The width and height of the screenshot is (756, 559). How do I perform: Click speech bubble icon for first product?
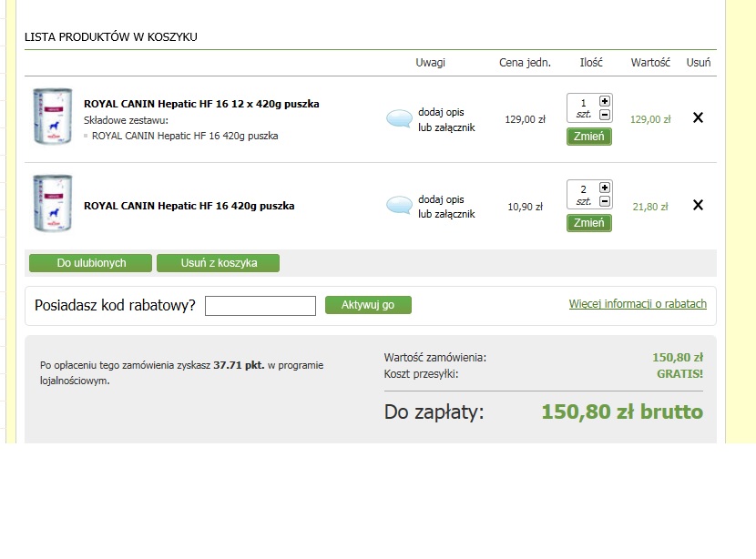tap(399, 119)
